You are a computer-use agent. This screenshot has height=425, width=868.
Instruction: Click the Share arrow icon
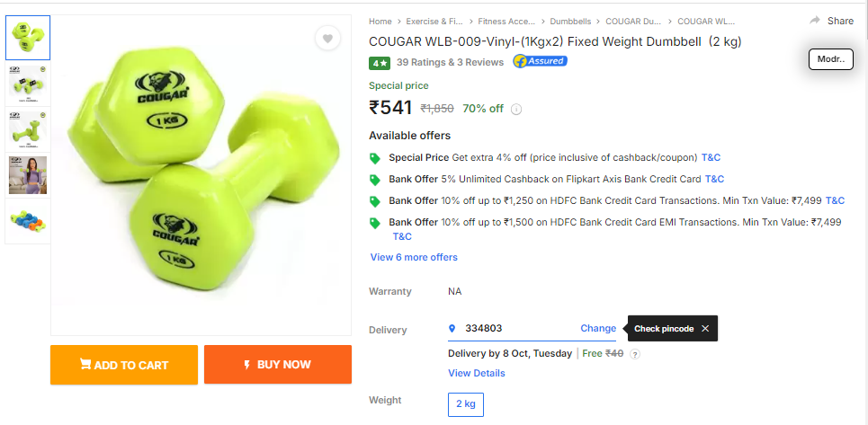coord(815,21)
